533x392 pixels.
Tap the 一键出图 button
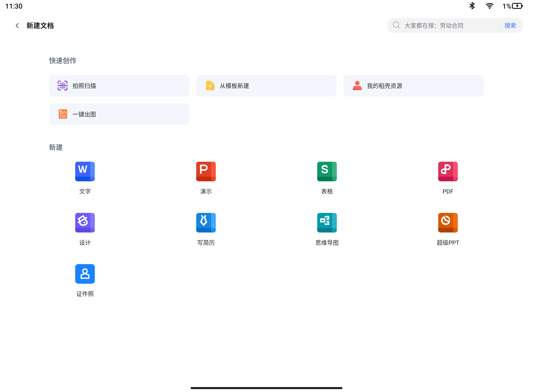coord(119,114)
